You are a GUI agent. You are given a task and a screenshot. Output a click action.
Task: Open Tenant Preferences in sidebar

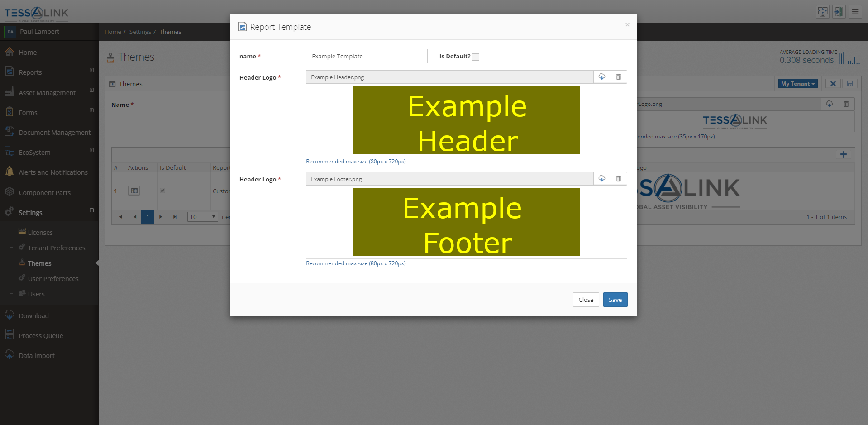(x=57, y=248)
